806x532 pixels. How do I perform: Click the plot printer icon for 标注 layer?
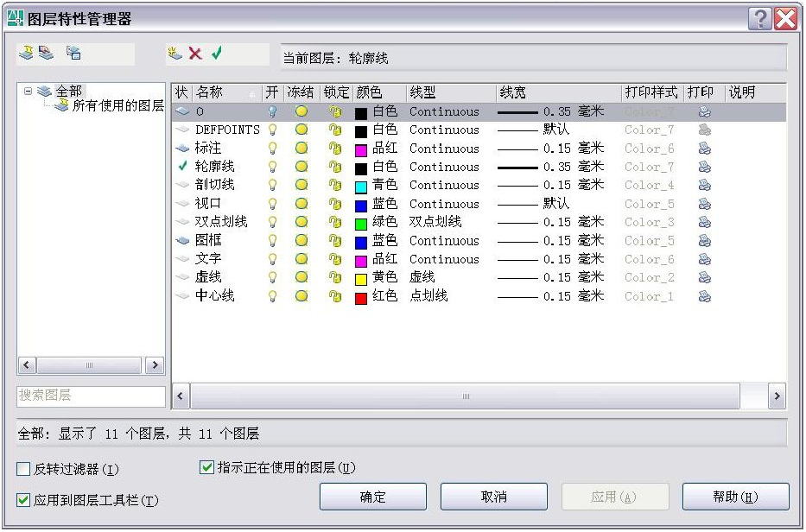(705, 148)
